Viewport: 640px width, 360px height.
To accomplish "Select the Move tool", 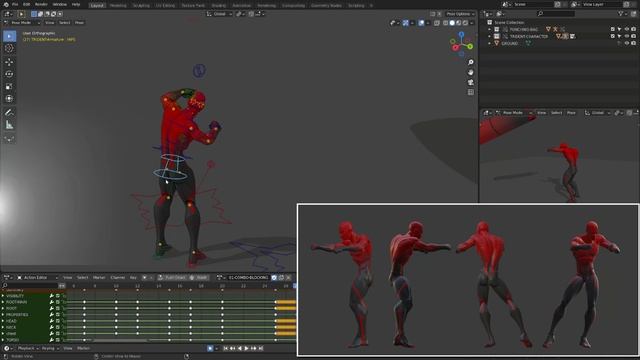I will (x=9, y=62).
